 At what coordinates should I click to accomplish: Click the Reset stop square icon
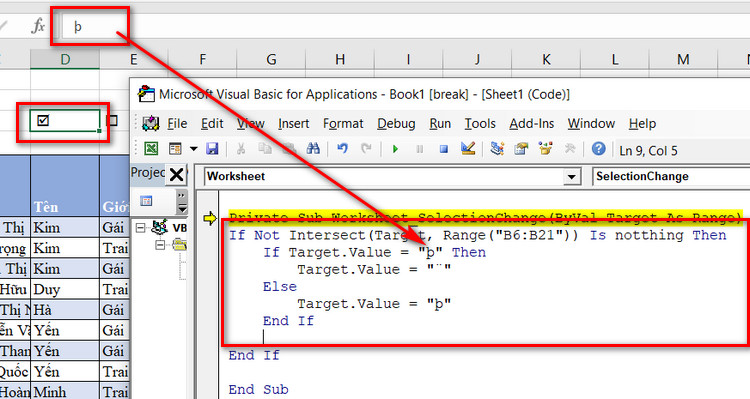tap(443, 149)
